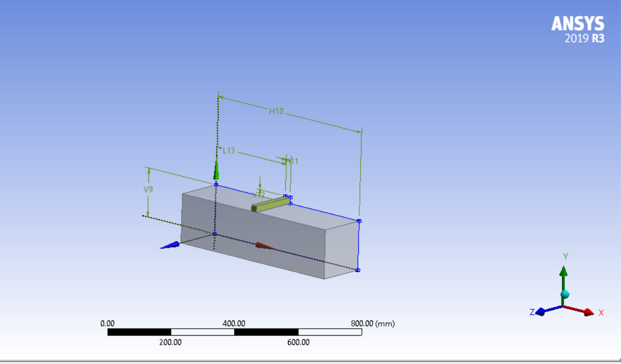
Task: Select the V12 dimension label
Action: tap(258, 194)
